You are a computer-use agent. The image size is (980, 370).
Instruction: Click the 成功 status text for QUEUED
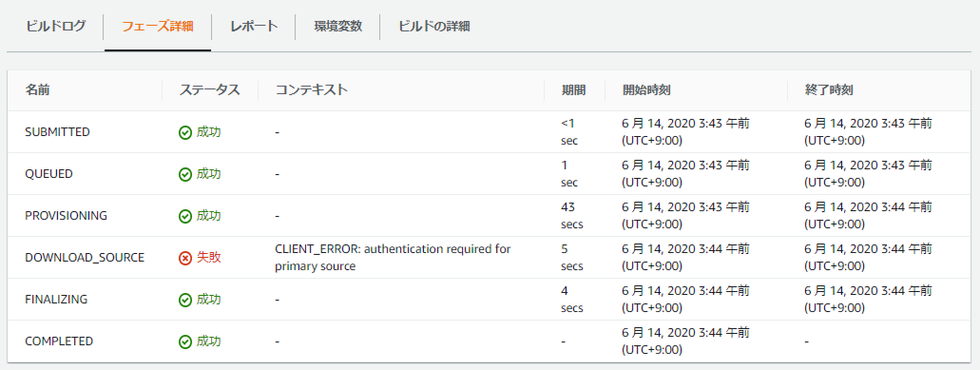[x=209, y=174]
